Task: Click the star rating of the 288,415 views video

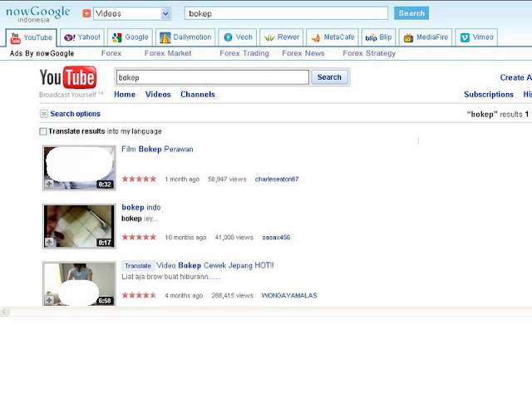Action: 139,295
